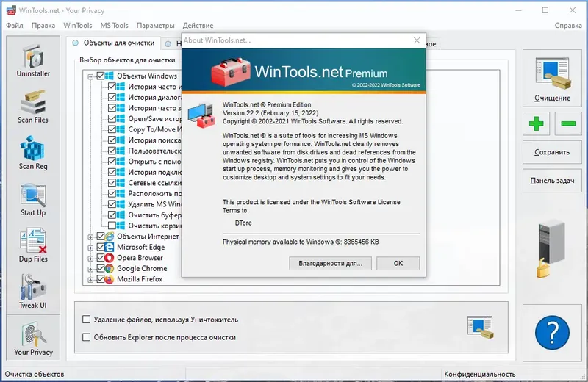Image resolution: width=588 pixels, height=382 pixels.
Task: Click the Microsoft Edge icon in tree
Action: coord(109,247)
